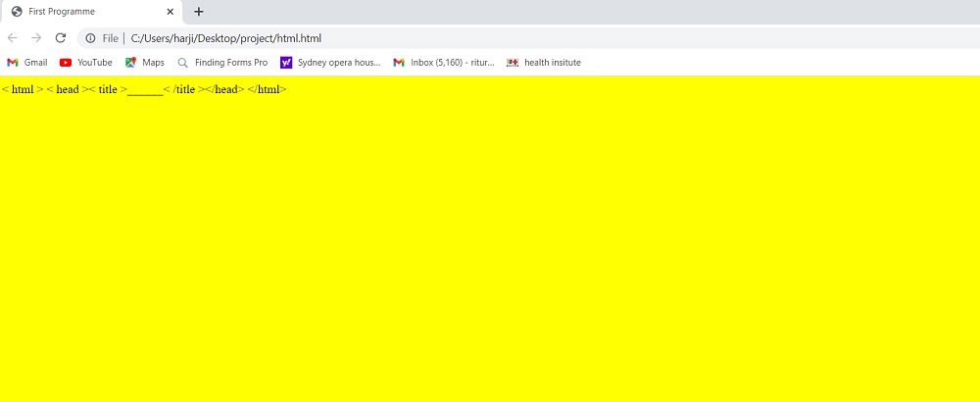
Task: Click the Forward navigation arrow
Action: pos(36,38)
